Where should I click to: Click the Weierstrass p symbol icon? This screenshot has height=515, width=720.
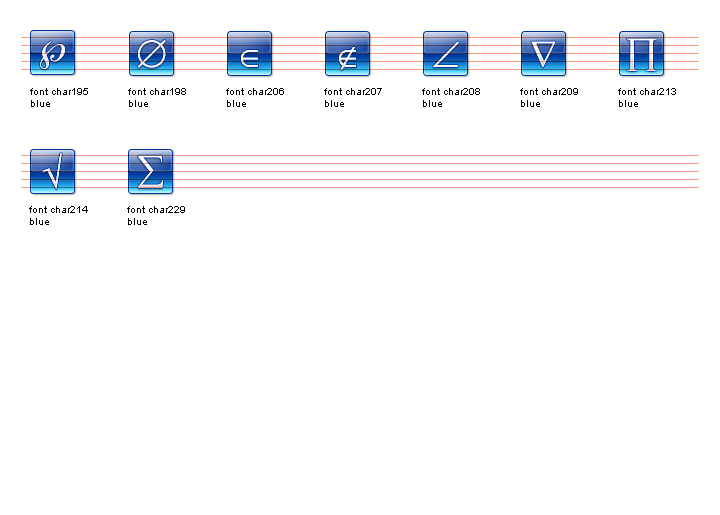(x=52, y=53)
